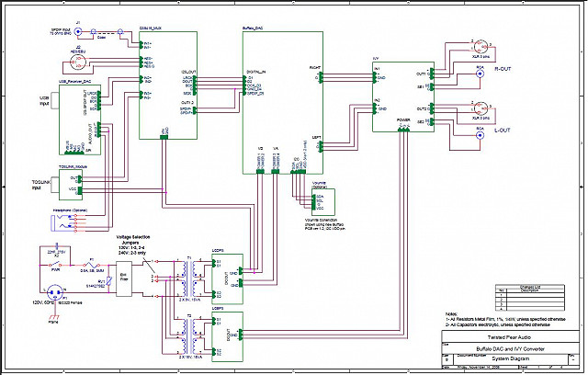The image size is (588, 375).
Task: Select transformer T2 rated 2 x 18V
Action: [x=188, y=335]
